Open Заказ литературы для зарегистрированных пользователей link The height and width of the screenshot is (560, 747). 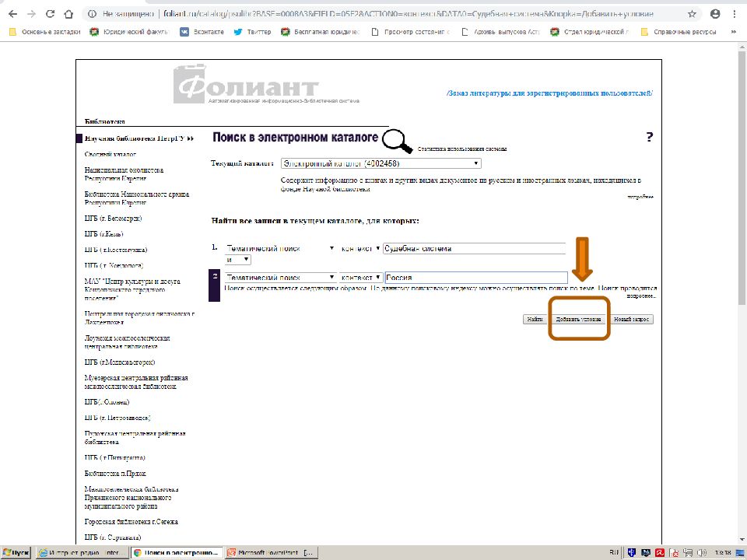(549, 93)
